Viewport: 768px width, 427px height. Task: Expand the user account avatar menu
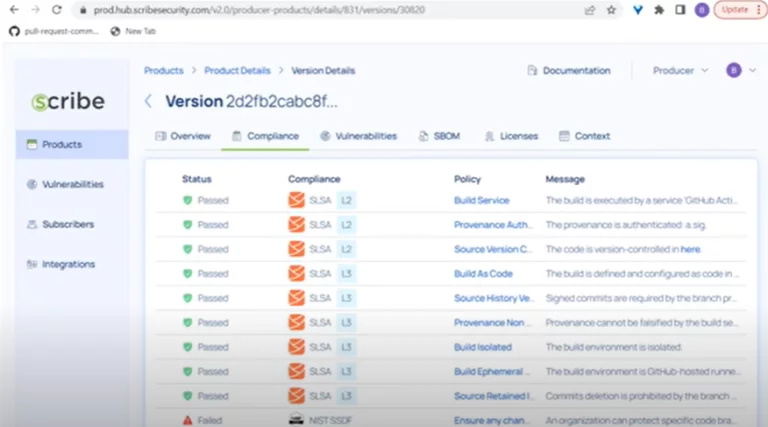[741, 71]
